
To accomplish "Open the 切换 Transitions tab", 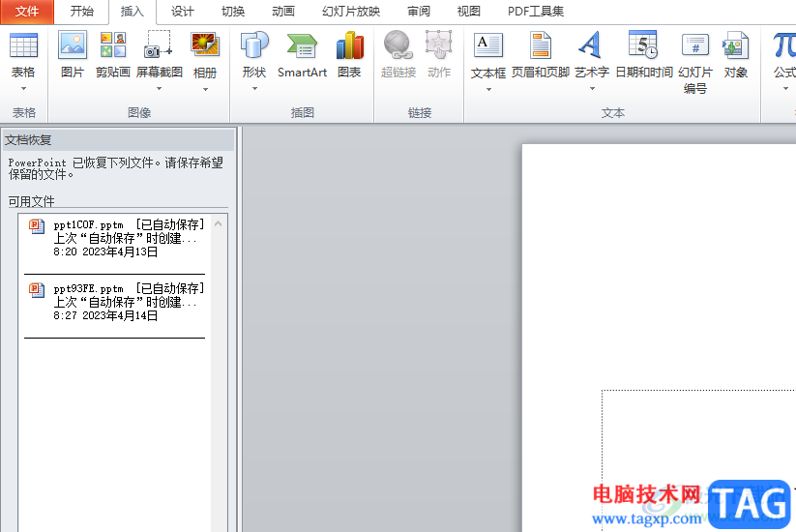I will 233,12.
